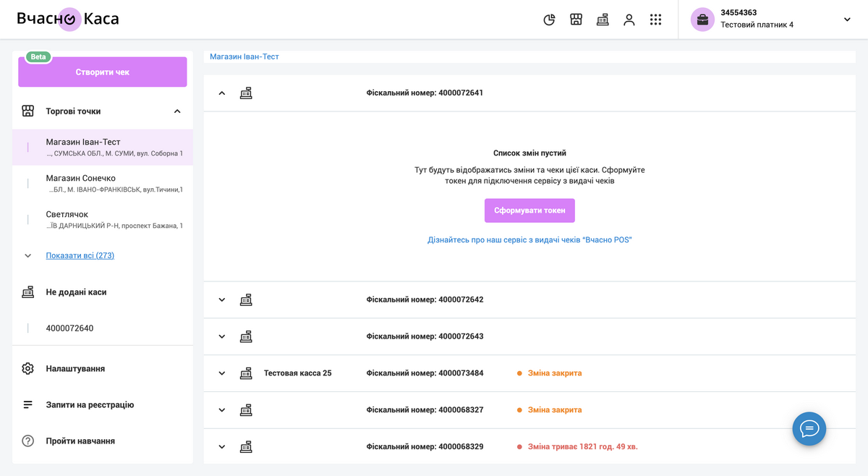Open the account dropdown for Тестовий платник 4
868x476 pixels.
coord(847,20)
